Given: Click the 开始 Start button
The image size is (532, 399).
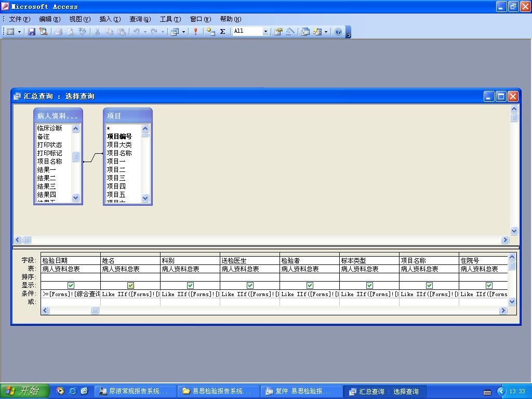Looking at the screenshot, I should pyautogui.click(x=24, y=391).
